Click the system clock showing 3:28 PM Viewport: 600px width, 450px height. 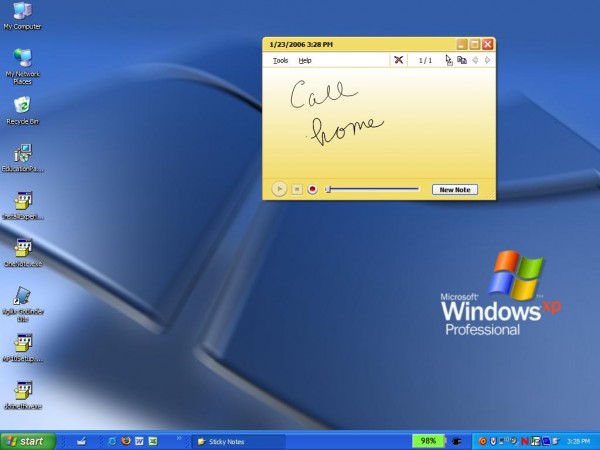pyautogui.click(x=578, y=442)
